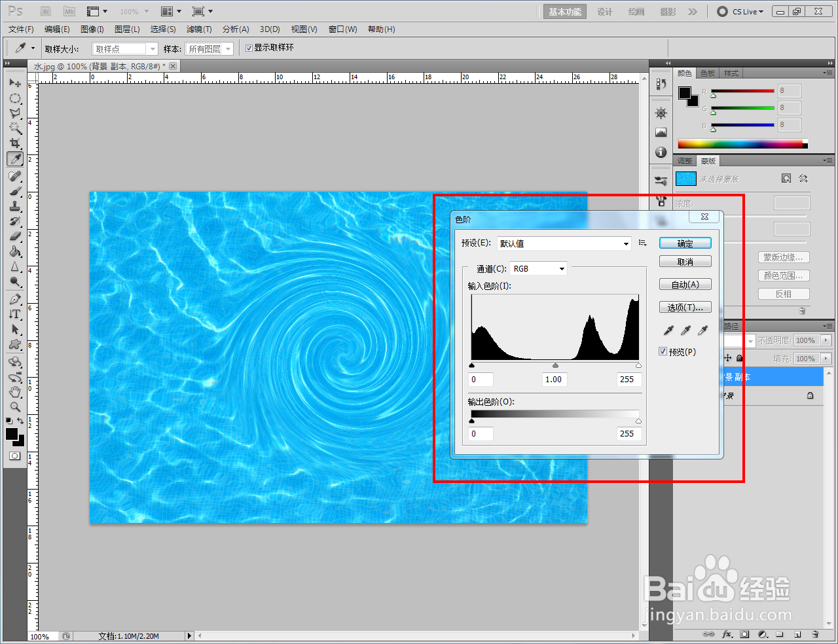Select the Sharpen tool
The image size is (838, 644).
point(15,266)
